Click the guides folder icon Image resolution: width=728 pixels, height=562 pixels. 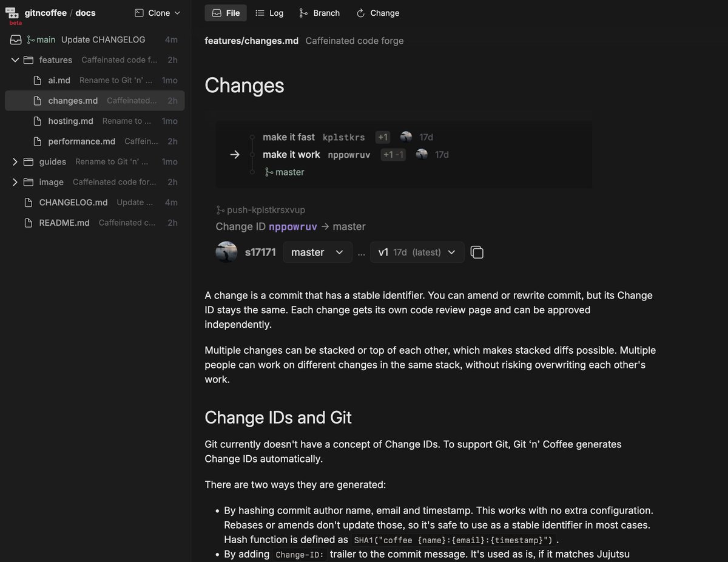[29, 161]
